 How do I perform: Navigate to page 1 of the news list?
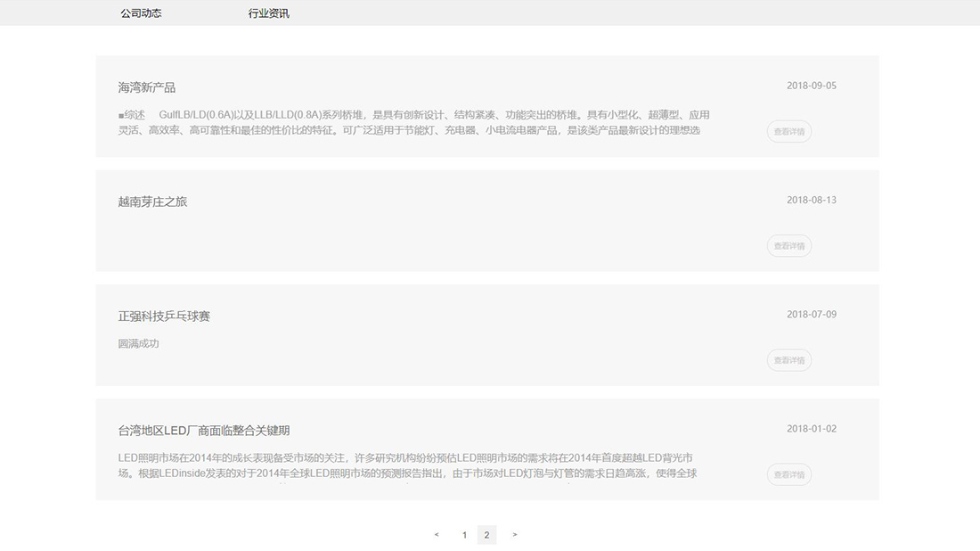point(464,535)
